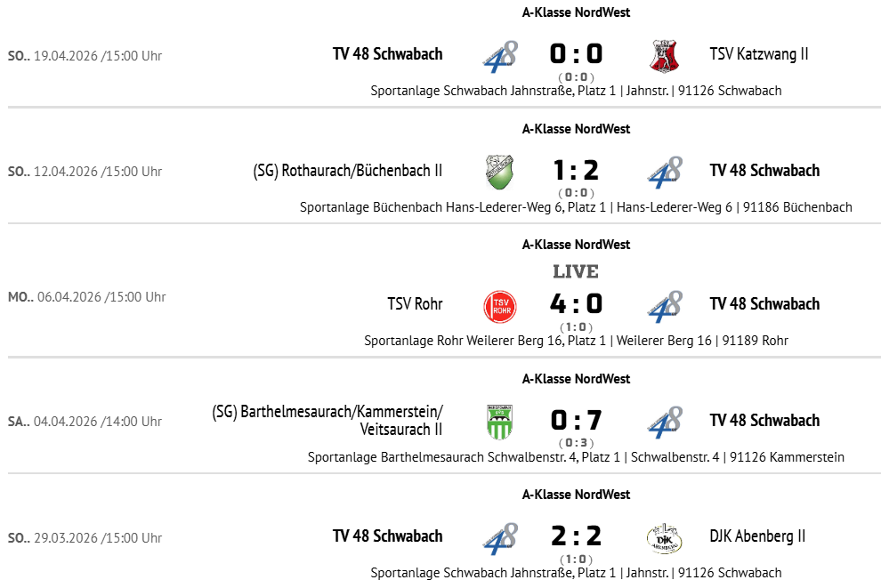The image size is (881, 588).
Task: Click the red TSV Rohr logo
Action: 499,306
